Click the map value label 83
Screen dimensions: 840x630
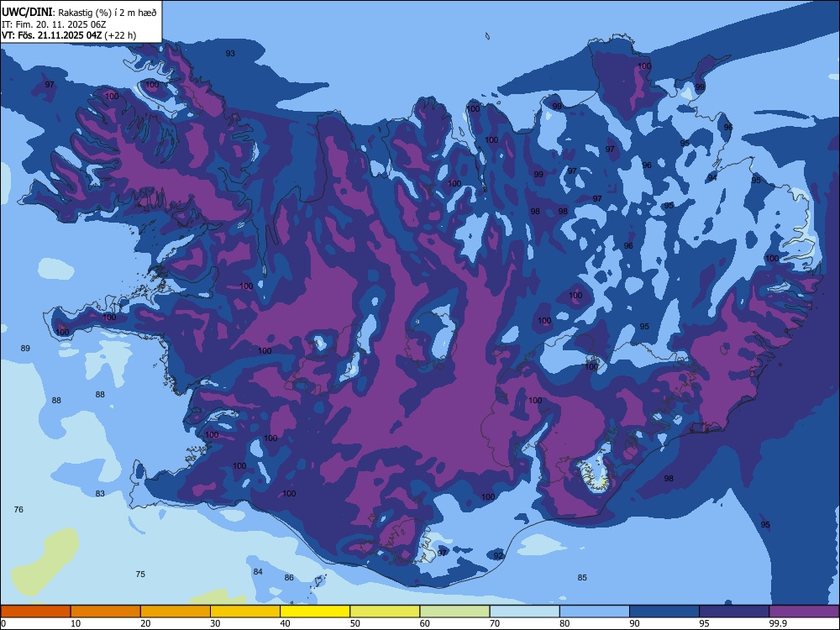(x=100, y=493)
